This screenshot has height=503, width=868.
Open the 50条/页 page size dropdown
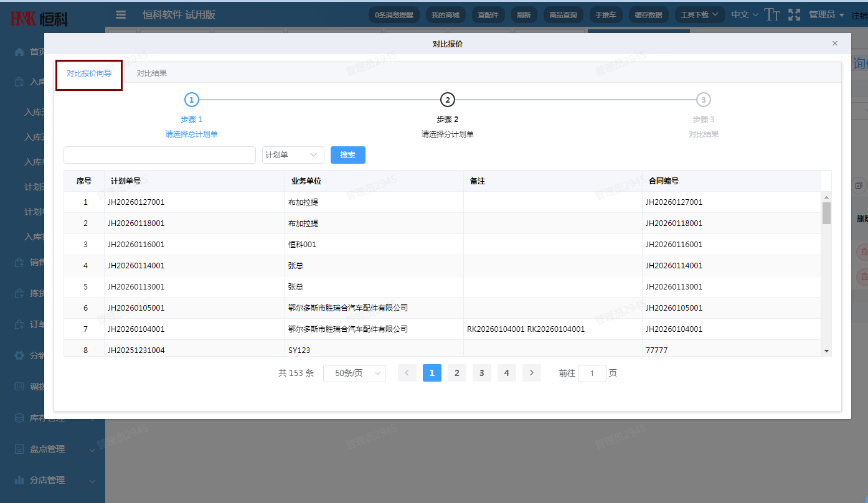[354, 373]
